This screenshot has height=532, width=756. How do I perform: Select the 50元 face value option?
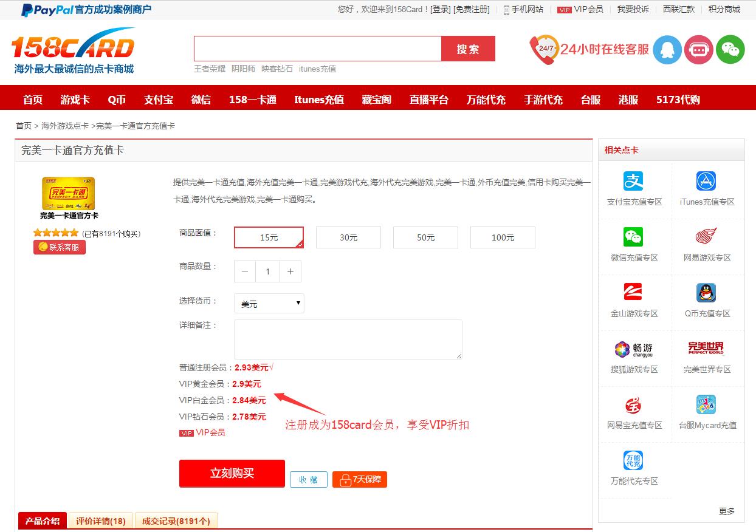click(425, 237)
